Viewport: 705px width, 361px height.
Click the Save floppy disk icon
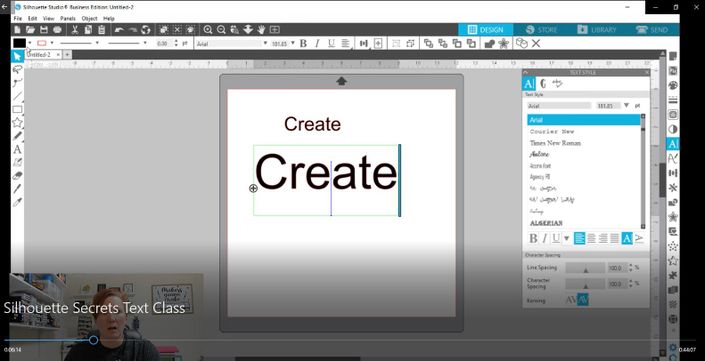[44, 30]
